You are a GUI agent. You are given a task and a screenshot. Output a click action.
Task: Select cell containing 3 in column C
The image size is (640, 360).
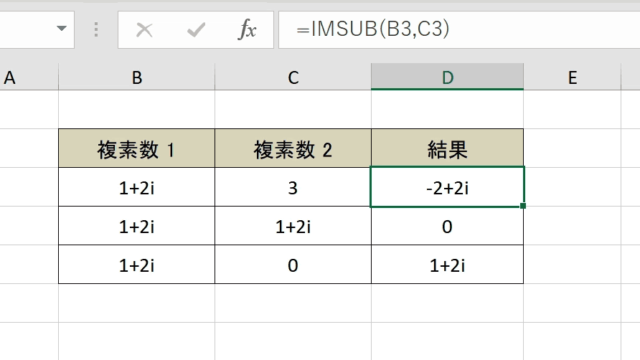tap(293, 187)
